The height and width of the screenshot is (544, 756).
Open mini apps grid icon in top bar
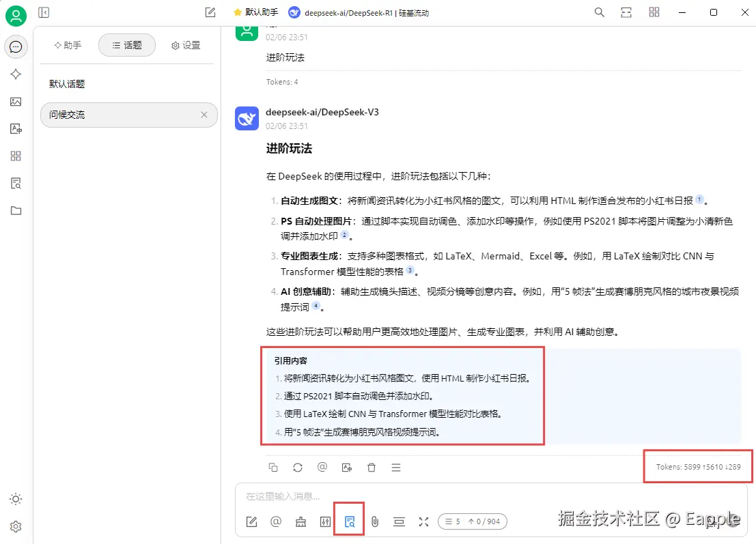pos(654,12)
